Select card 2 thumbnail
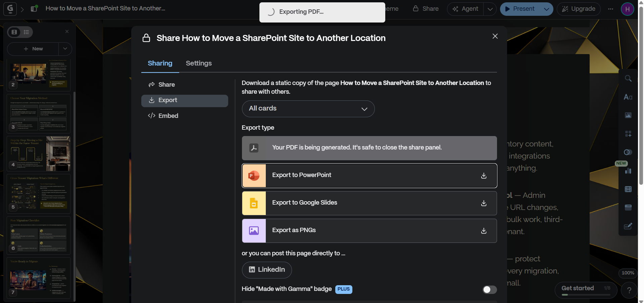The image size is (644, 303). tap(39, 75)
